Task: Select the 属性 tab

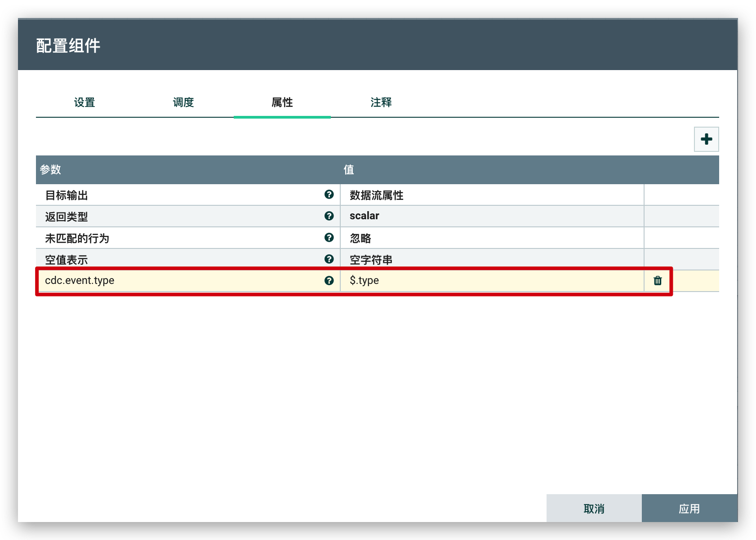Action: 282,102
